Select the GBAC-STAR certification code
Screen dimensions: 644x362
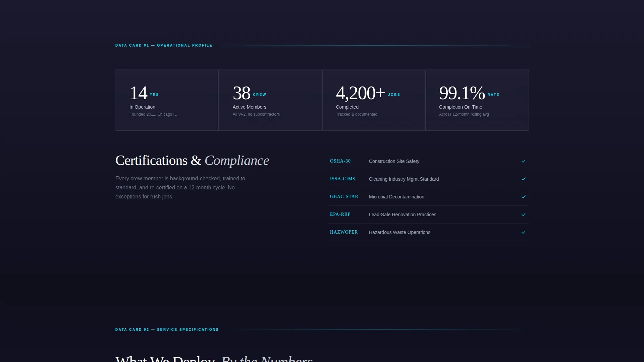(344, 197)
